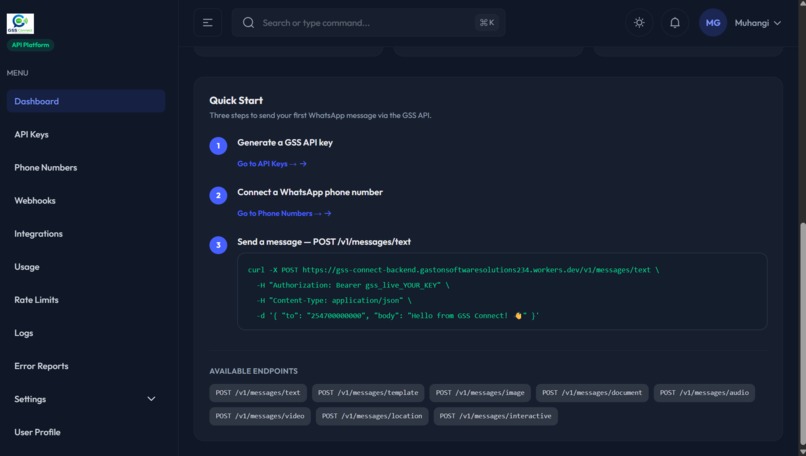
Task: Click the POST /v1/messages/template endpoint chip
Action: pos(368,393)
